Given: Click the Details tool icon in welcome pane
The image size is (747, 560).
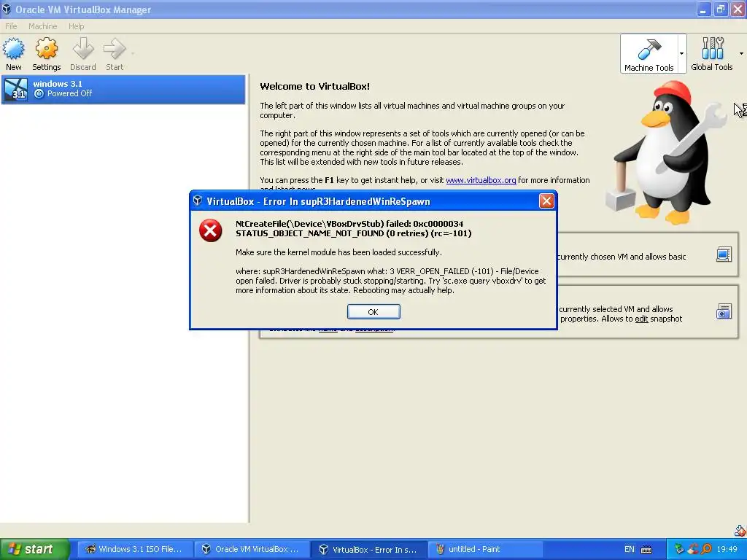Looking at the screenshot, I should tap(724, 254).
